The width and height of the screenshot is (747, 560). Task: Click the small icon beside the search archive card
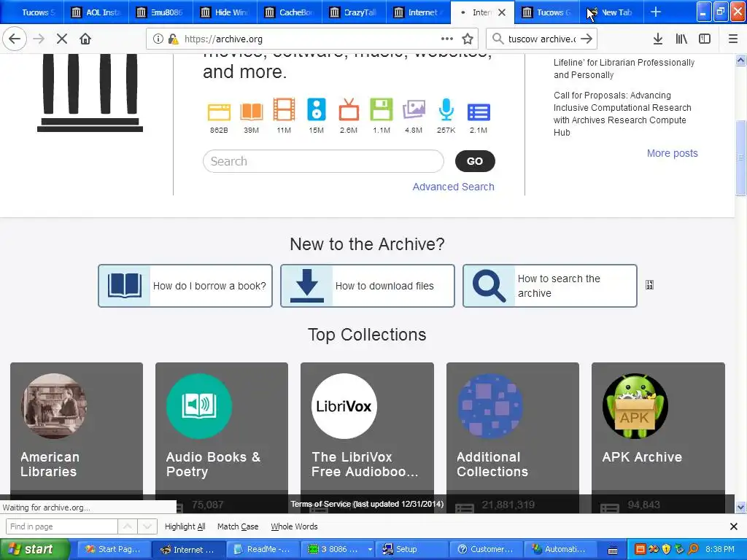coord(649,285)
